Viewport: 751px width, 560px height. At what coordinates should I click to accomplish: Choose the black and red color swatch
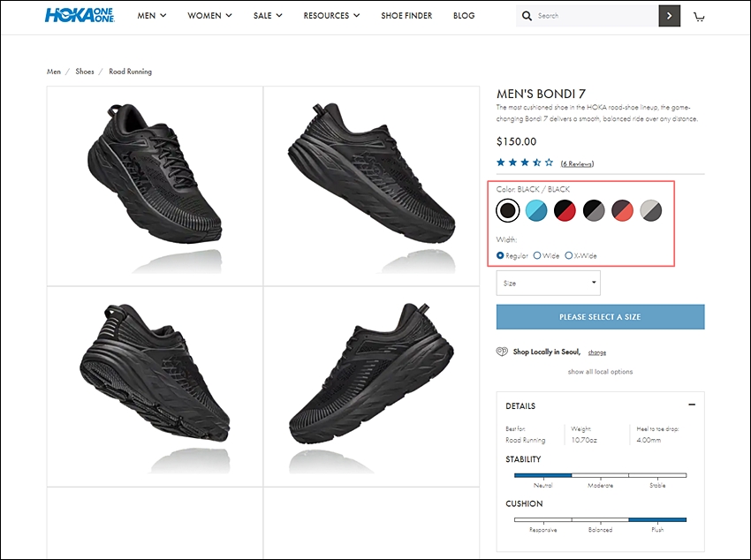[565, 210]
